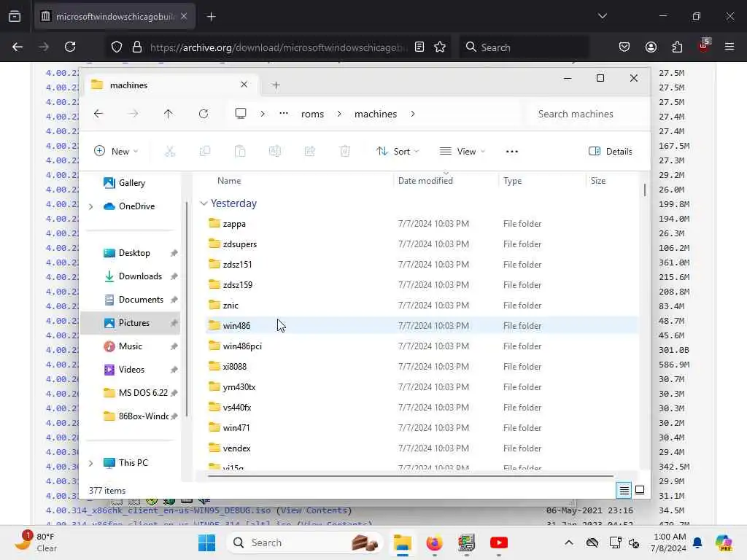
Task: Add a new Explorer tab
Action: (x=276, y=85)
